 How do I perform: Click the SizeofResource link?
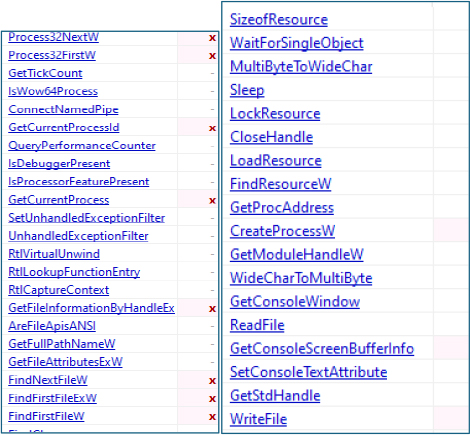279,20
